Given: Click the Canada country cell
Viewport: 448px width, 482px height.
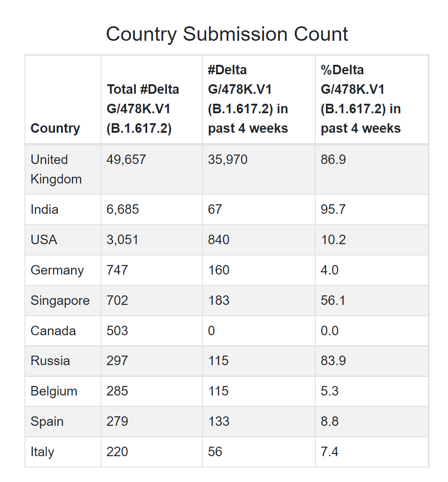Looking at the screenshot, I should [53, 331].
